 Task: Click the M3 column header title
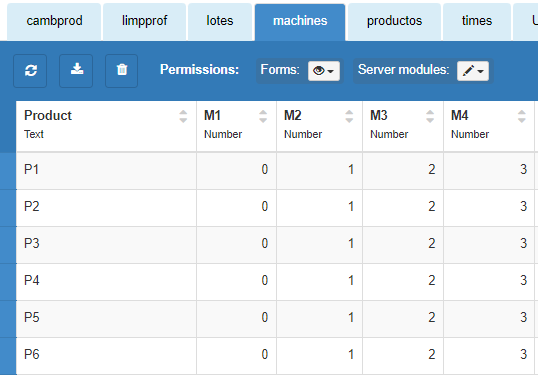point(378,116)
